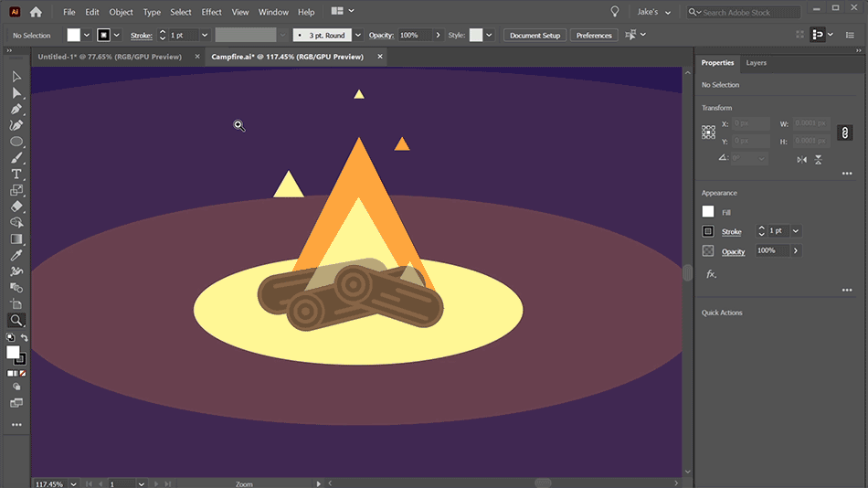
Task: Click the Flip Horizontal icon in Transform
Action: pyautogui.click(x=801, y=159)
